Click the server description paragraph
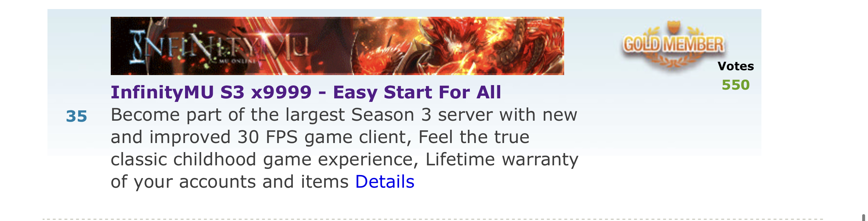Image resolution: width=868 pixels, height=221 pixels. (344, 148)
